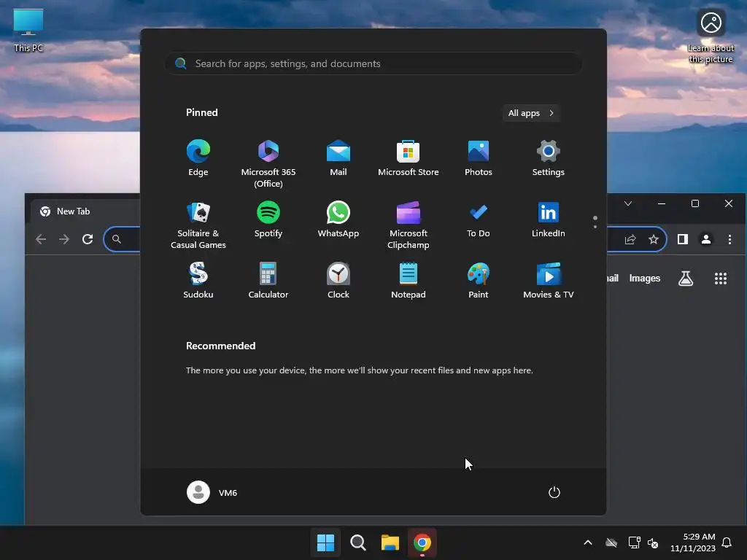Select This PC desktop icon

28,31
